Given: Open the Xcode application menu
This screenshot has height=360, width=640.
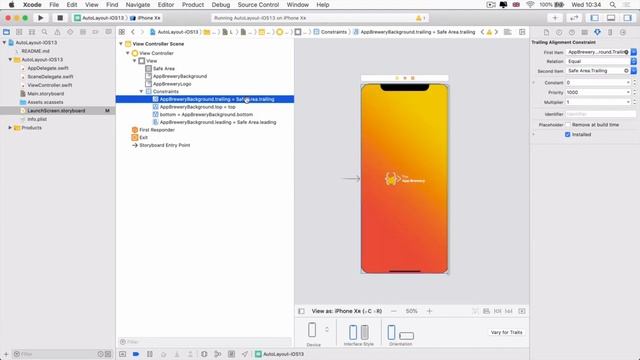Looking at the screenshot, I should pos(32,4).
